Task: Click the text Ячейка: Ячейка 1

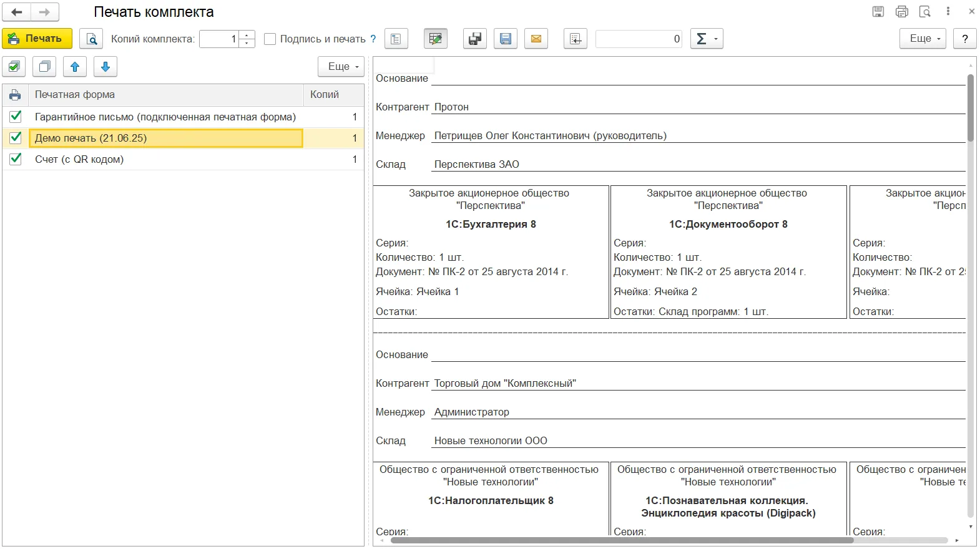Action: pos(417,291)
